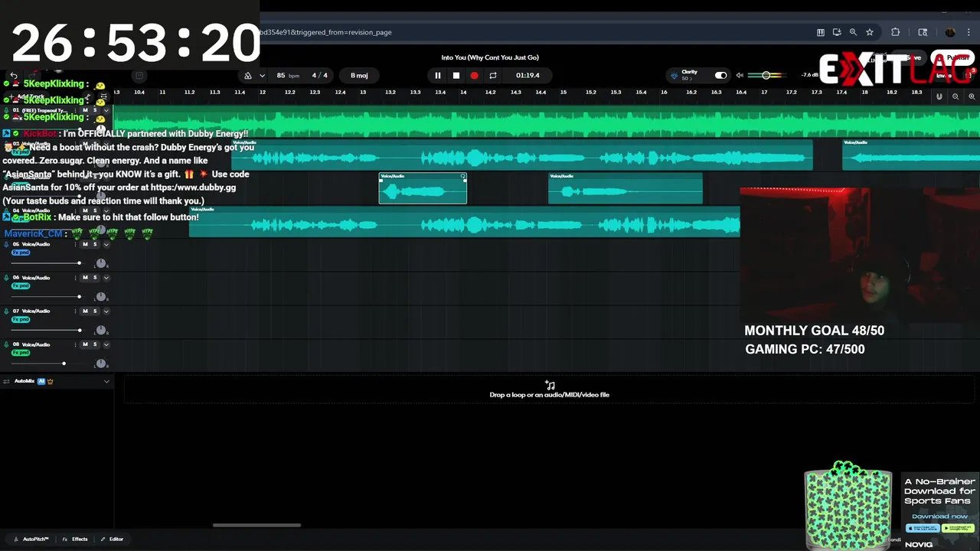Screen dimensions: 980x551
Task: Click the metronome icon
Action: (248, 75)
